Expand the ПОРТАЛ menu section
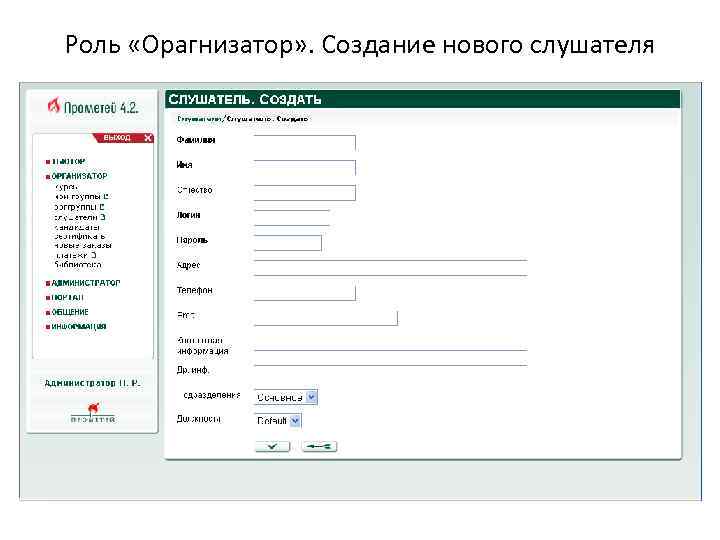720x540 pixels. click(x=67, y=298)
